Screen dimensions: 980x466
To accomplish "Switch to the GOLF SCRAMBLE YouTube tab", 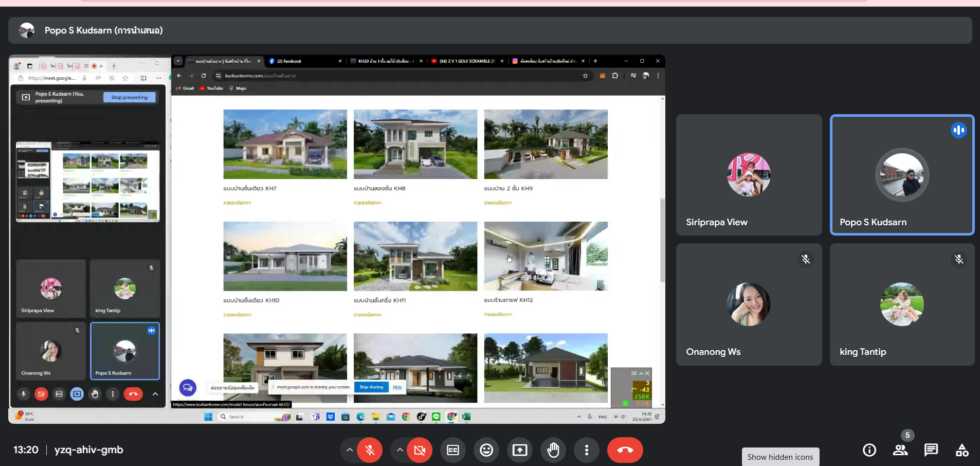I will click(465, 61).
